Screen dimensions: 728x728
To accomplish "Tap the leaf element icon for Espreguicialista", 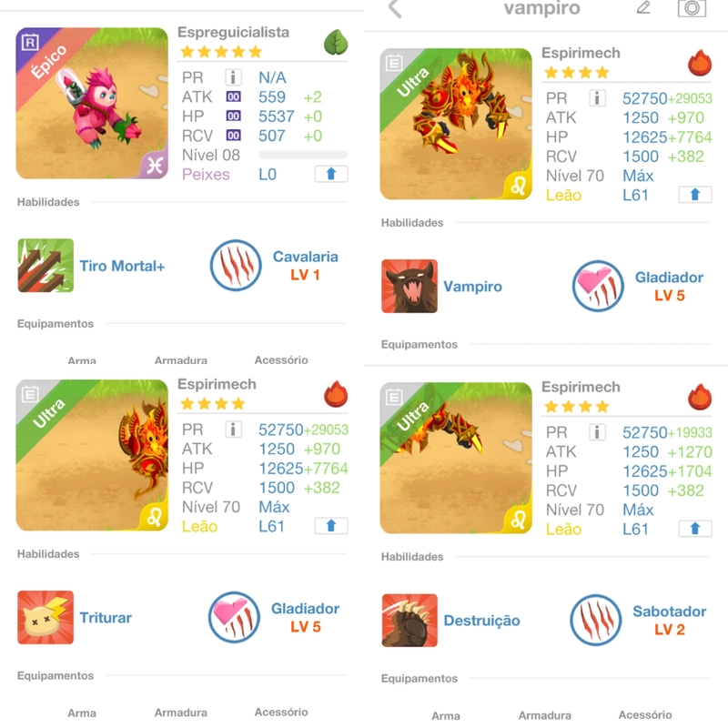I will point(336,42).
